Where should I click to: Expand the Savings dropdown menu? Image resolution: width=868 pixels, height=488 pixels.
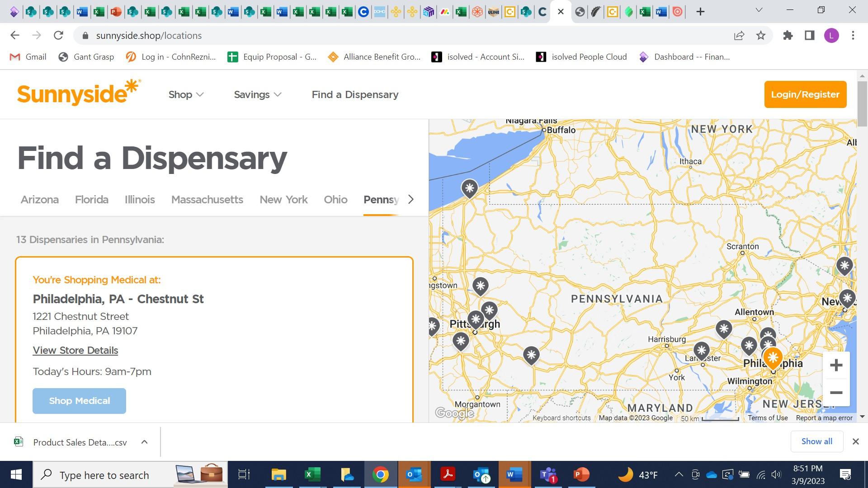coord(257,94)
